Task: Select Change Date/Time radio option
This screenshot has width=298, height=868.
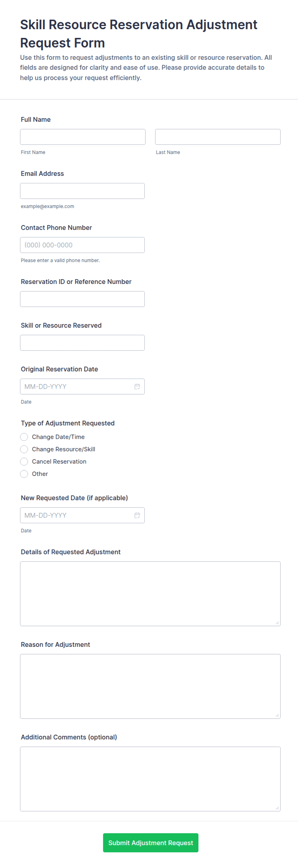Action: click(24, 437)
